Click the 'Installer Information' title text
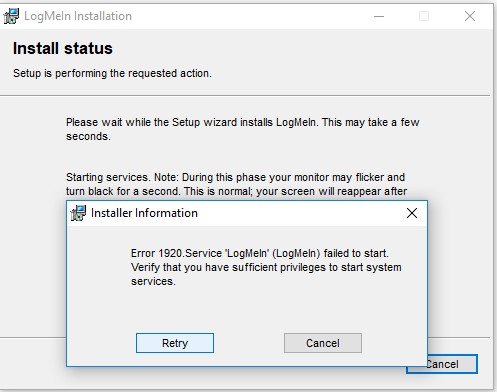 pos(144,213)
